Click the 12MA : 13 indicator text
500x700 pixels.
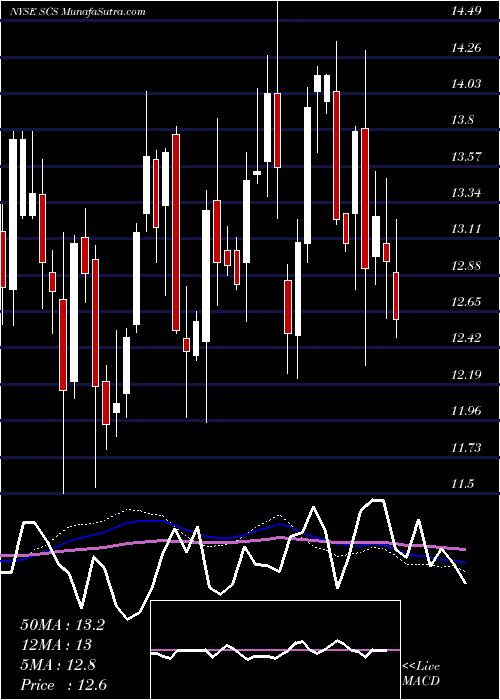point(56,644)
